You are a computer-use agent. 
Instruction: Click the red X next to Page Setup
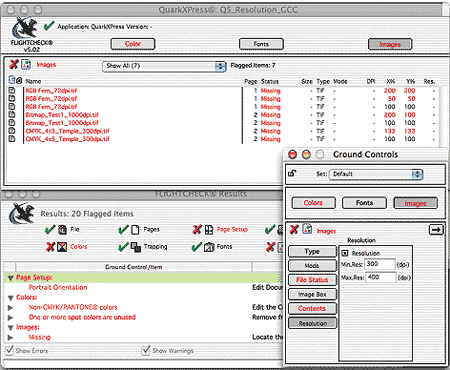pyautogui.click(x=197, y=229)
